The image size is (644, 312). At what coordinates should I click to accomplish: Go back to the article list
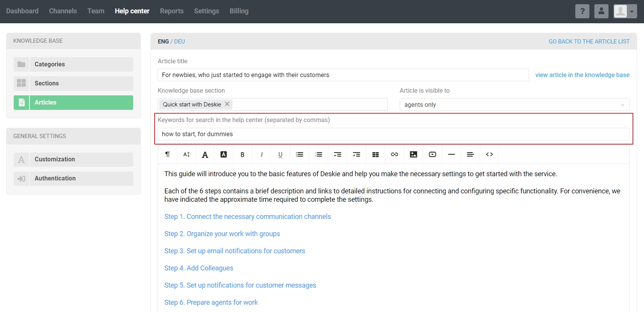point(589,42)
